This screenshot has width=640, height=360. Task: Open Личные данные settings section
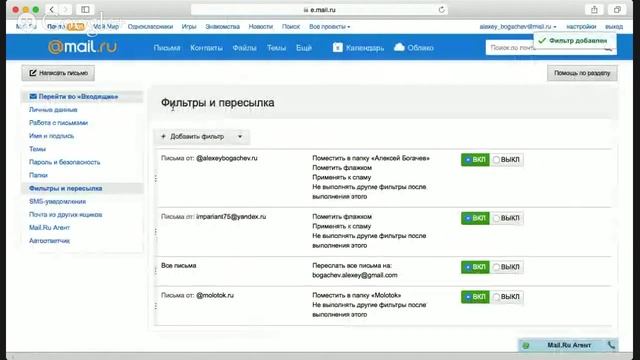53,110
